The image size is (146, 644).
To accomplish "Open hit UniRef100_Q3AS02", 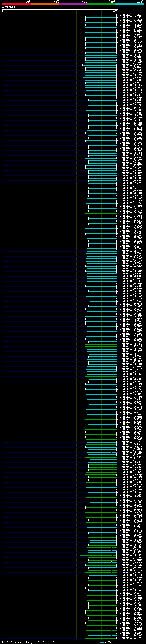I will point(131,638).
